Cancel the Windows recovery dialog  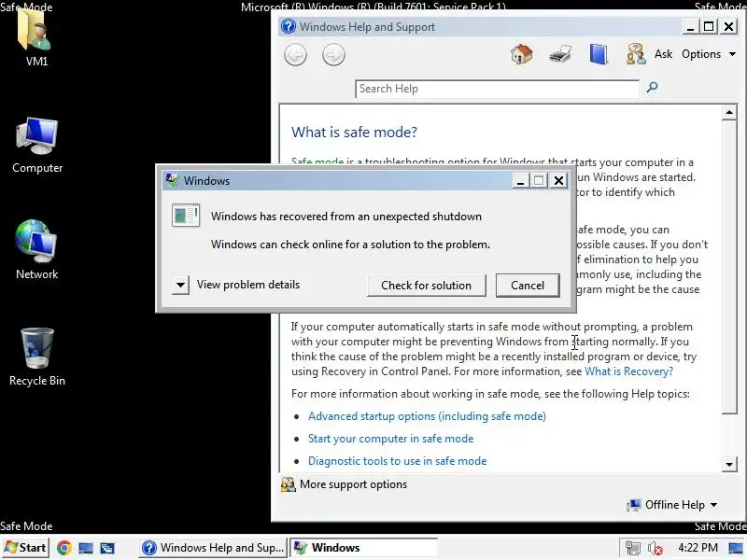coord(528,286)
